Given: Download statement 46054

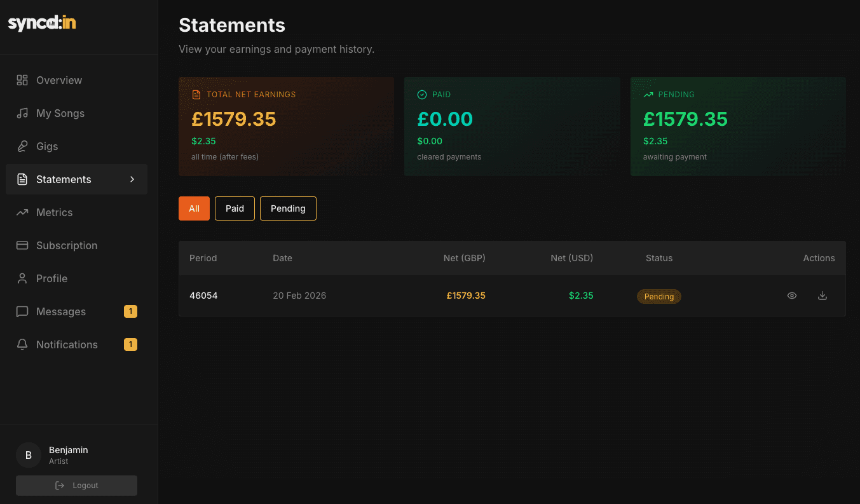Looking at the screenshot, I should pos(822,296).
